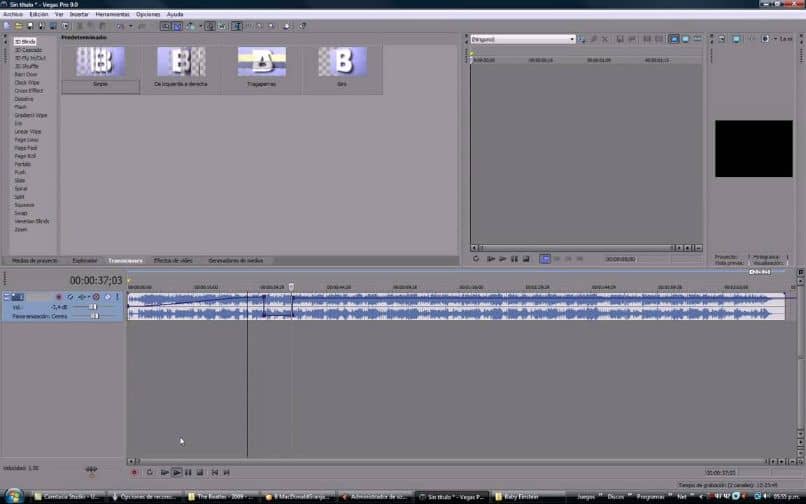Select the Clock Wipe transition
The image size is (806, 504).
click(27, 83)
